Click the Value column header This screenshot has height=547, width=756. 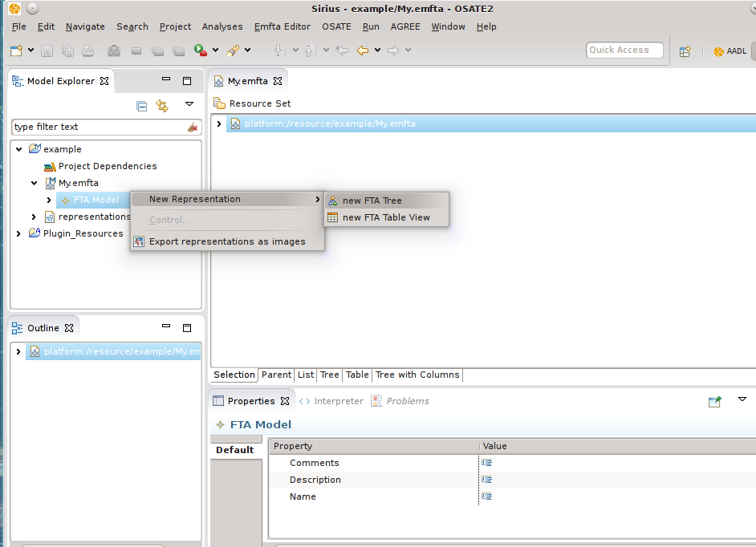[x=618, y=446]
